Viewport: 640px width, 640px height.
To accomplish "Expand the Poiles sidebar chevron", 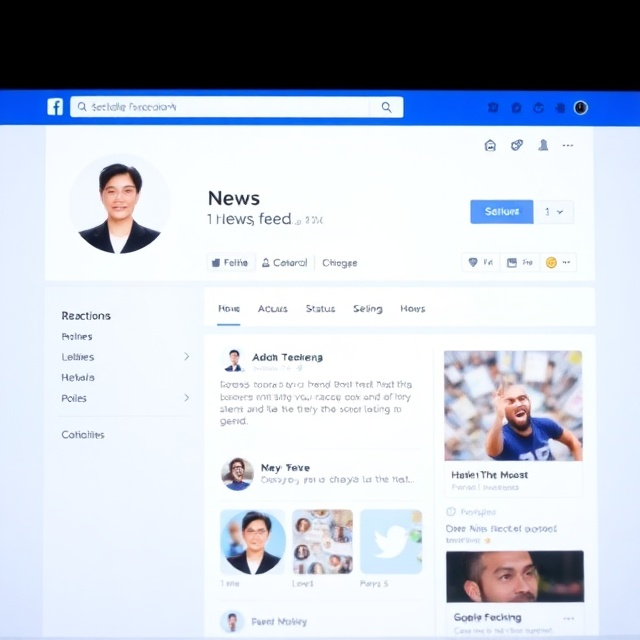I will 186,398.
